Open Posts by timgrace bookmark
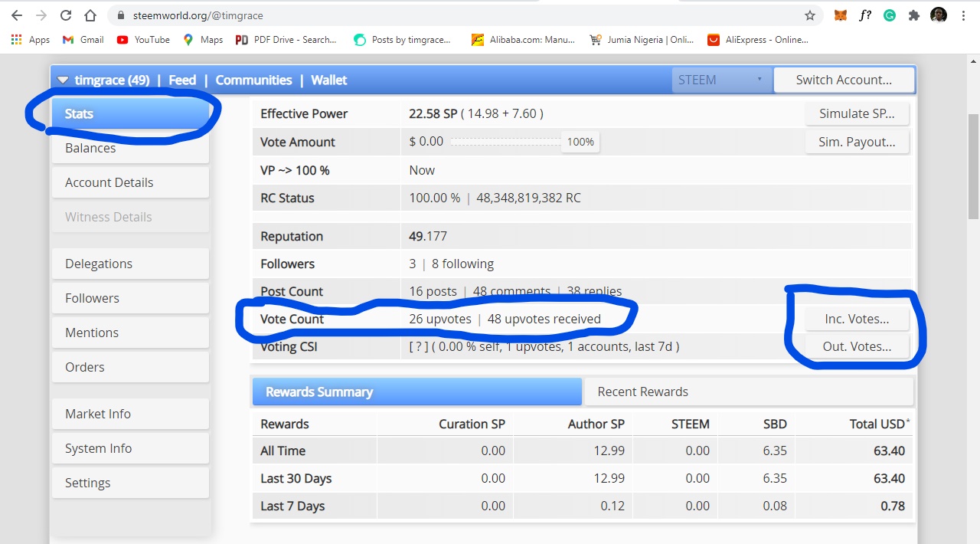The image size is (980, 544). click(x=402, y=40)
